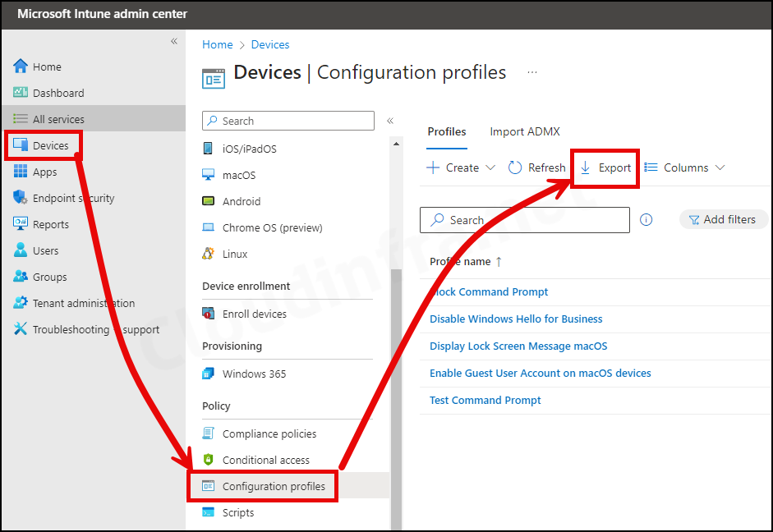Click the Devices submenu Search field
The image size is (773, 532).
coord(288,121)
